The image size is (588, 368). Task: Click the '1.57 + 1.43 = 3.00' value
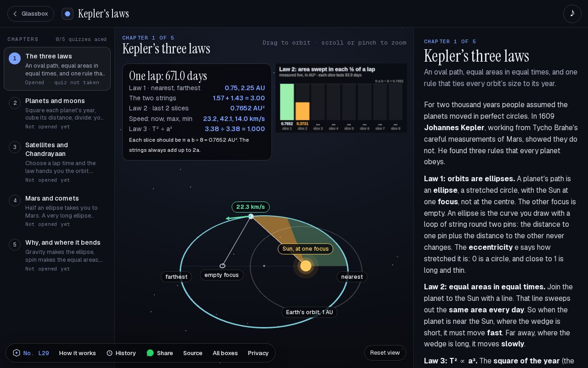tap(239, 98)
